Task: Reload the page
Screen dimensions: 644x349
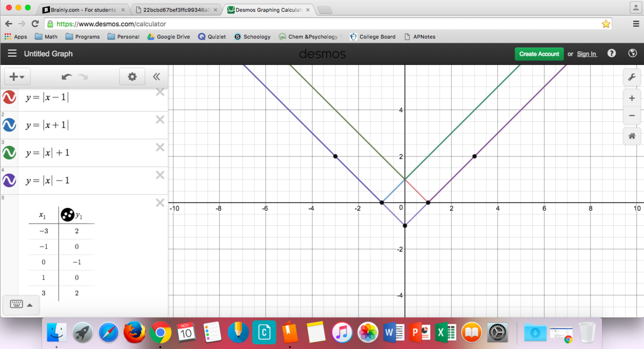Action: 35,24
